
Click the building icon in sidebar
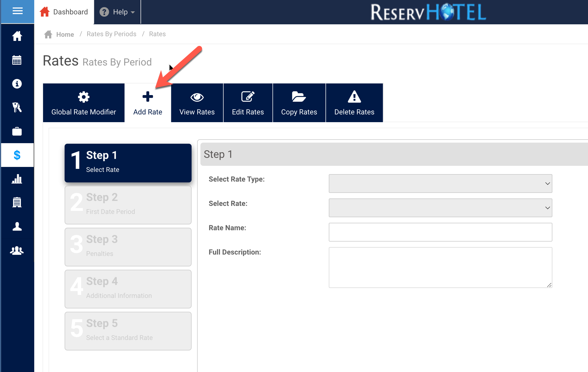click(17, 203)
